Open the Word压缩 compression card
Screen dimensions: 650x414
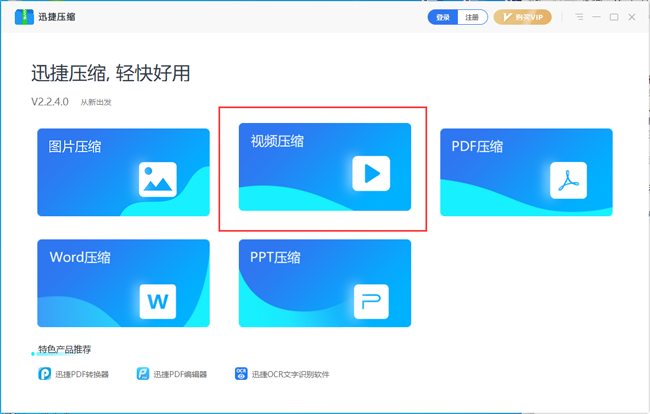pyautogui.click(x=124, y=283)
